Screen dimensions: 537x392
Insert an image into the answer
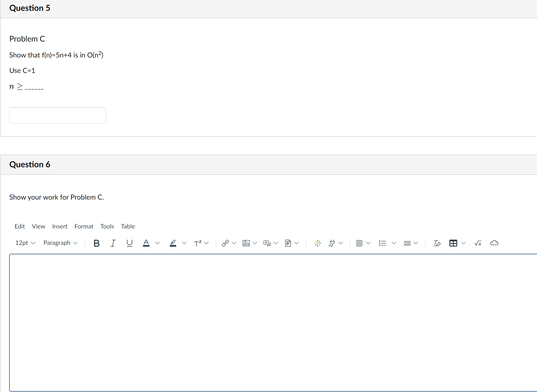click(246, 243)
